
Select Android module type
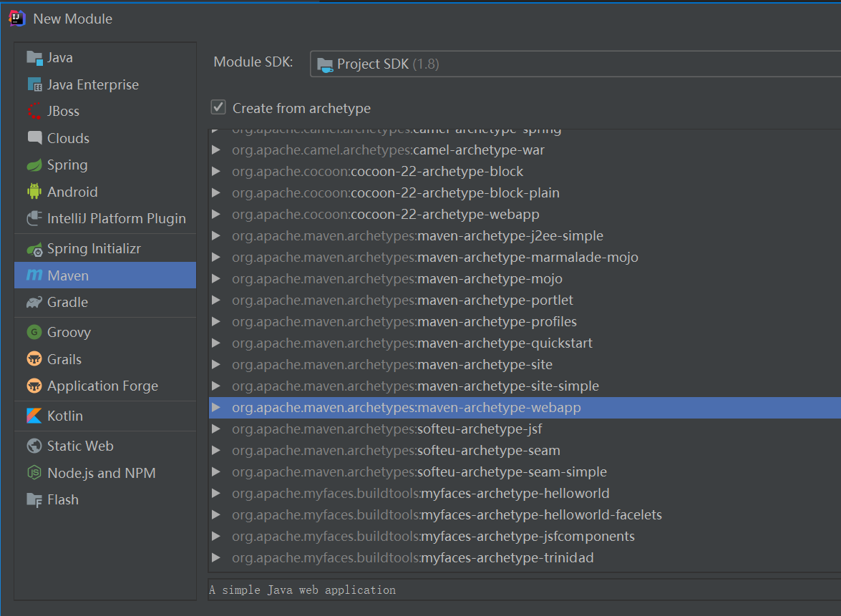(x=105, y=192)
